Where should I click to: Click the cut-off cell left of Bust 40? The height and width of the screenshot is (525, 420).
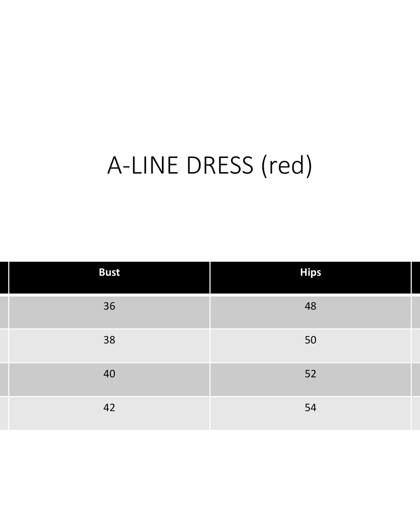pos(4,379)
